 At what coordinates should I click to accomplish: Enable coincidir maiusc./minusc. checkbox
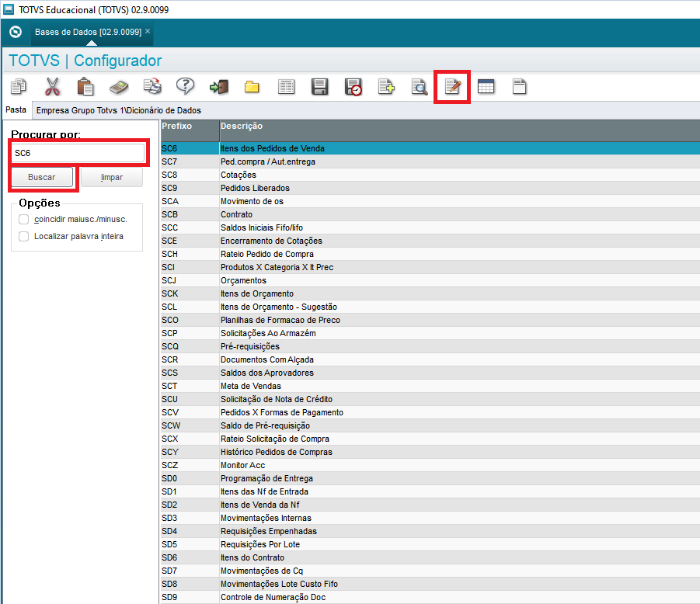23,220
